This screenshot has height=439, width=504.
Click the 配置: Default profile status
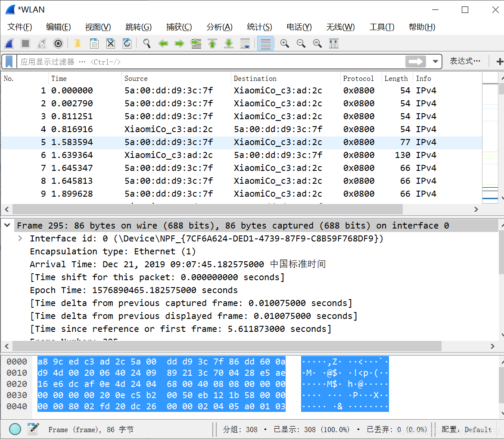click(466, 430)
